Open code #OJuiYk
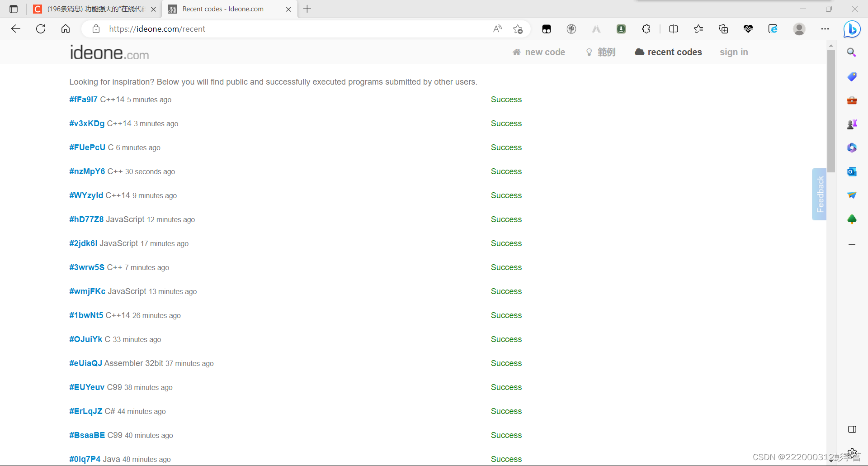Screen dimensions: 868x466 85,339
